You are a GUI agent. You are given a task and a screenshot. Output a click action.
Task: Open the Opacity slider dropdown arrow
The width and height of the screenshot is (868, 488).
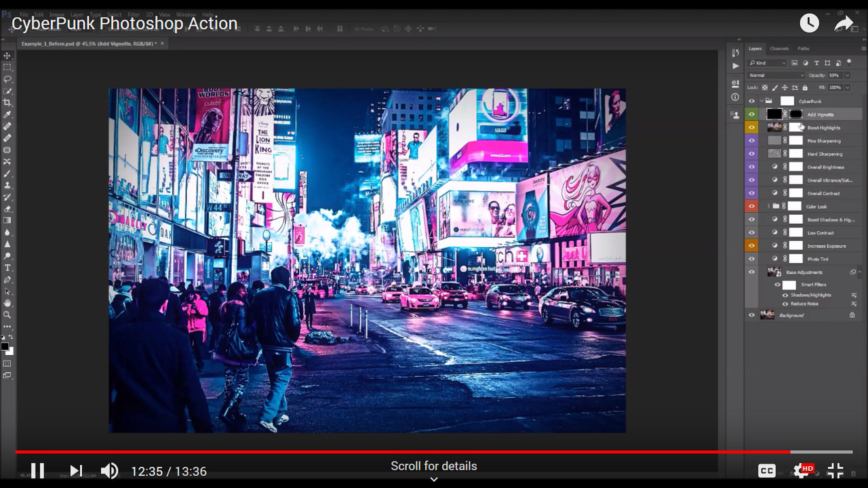847,75
